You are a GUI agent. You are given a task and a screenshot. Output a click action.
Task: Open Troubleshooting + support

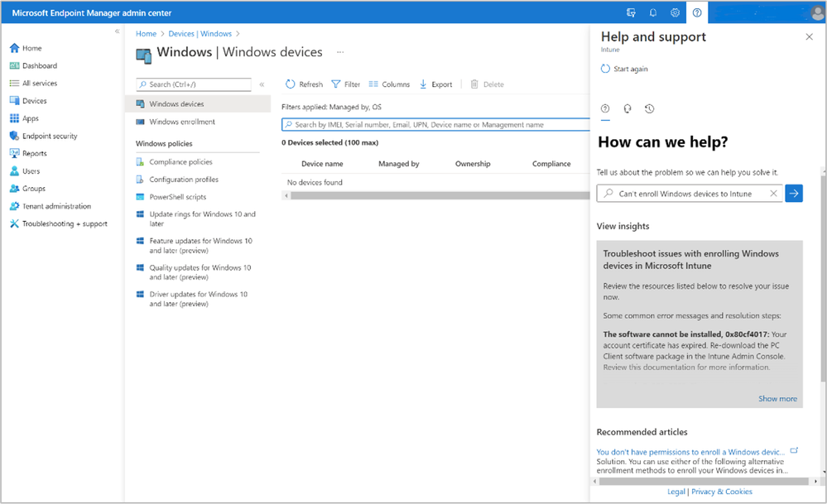[59, 223]
